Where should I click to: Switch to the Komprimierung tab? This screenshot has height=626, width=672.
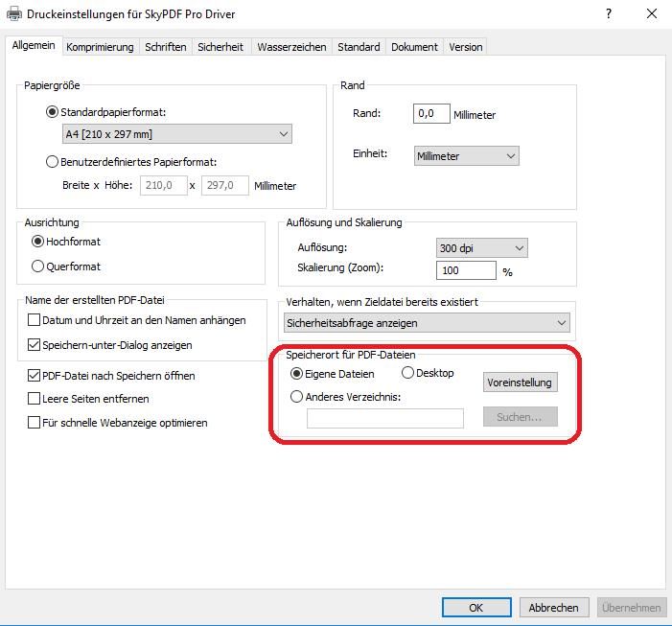coord(100,47)
